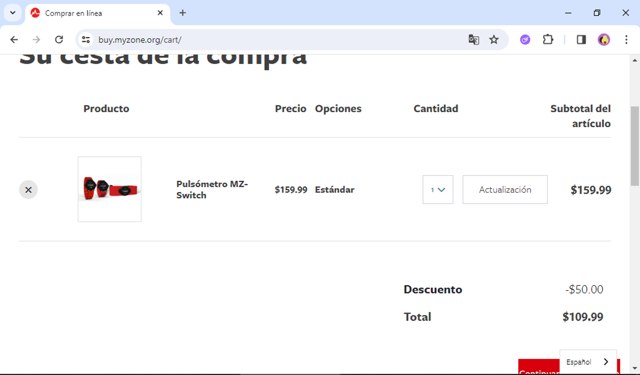Open the Pulsómetro MZ-Switch product thumbnail
The image size is (640, 375).
pyautogui.click(x=110, y=189)
